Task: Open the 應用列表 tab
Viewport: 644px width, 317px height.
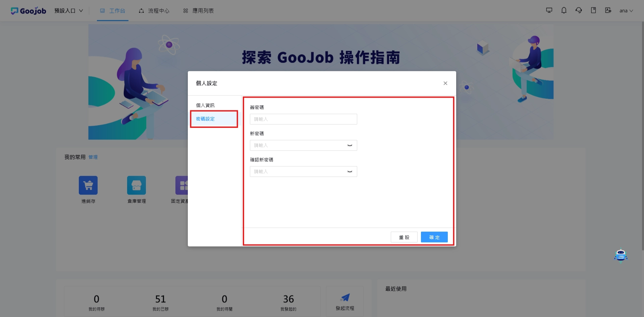Action: (x=199, y=11)
